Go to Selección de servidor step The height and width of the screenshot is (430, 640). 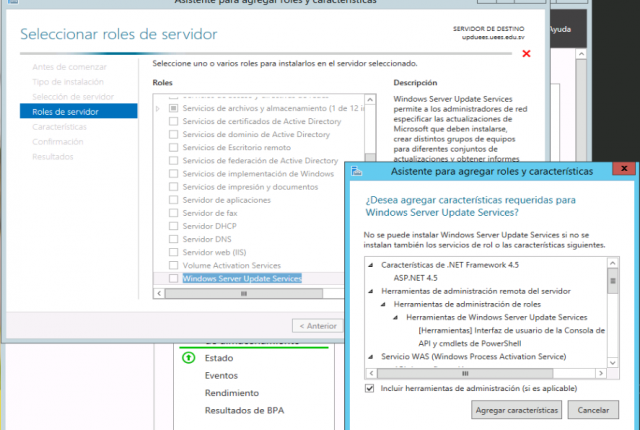(73, 97)
